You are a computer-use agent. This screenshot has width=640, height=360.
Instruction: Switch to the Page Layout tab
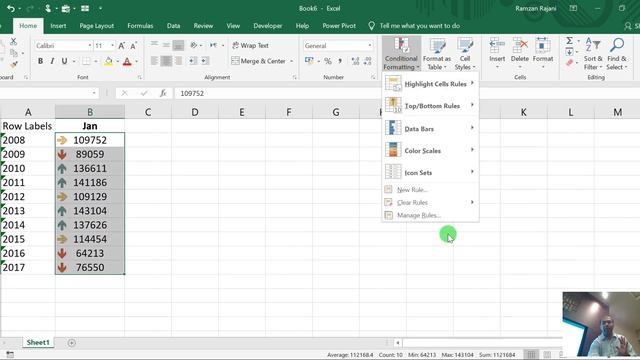click(x=97, y=26)
